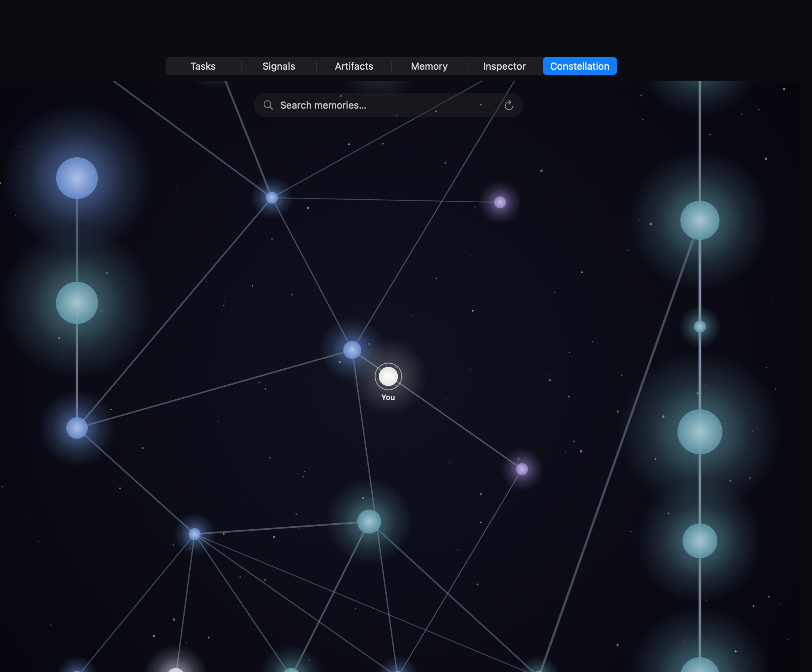This screenshot has height=672, width=812.
Task: Focus the Search memories field
Action: (388, 105)
